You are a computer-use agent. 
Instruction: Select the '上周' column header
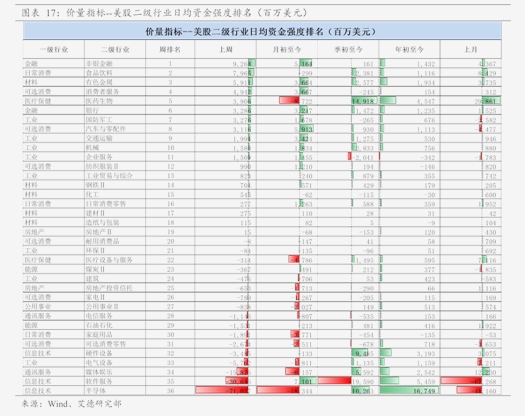(x=226, y=50)
